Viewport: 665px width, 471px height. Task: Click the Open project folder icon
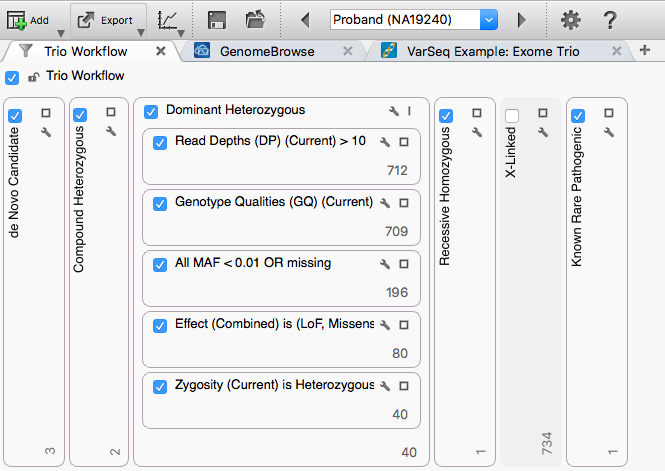pyautogui.click(x=255, y=20)
